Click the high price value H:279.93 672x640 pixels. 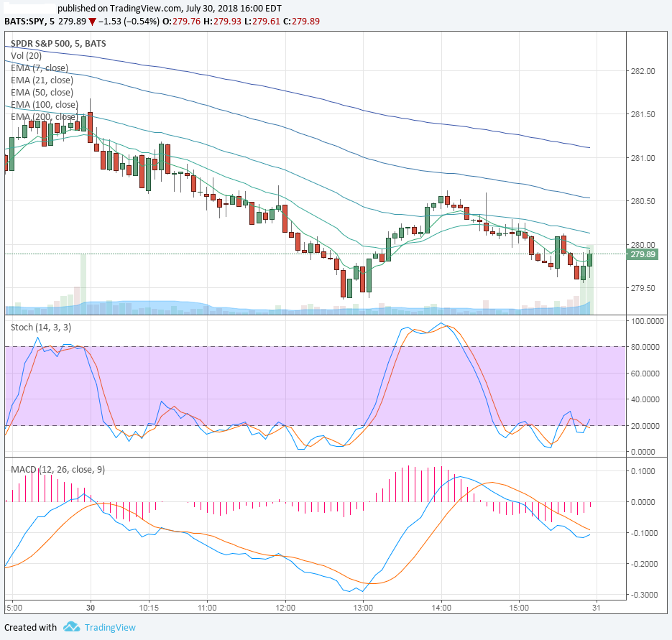pos(222,22)
